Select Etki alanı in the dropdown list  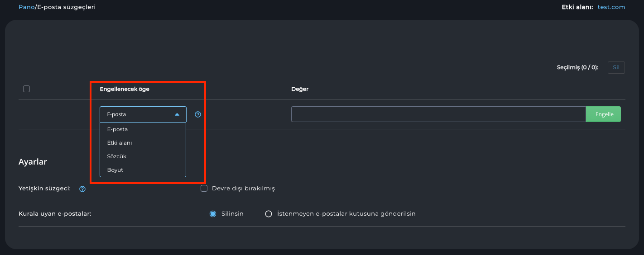[120, 143]
